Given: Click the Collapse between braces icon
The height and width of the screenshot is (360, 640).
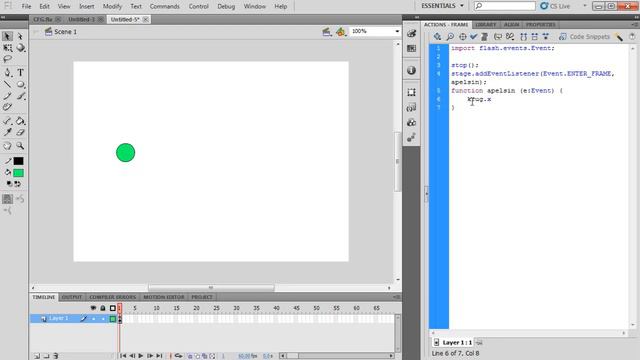Looking at the screenshot, I should coord(524,37).
